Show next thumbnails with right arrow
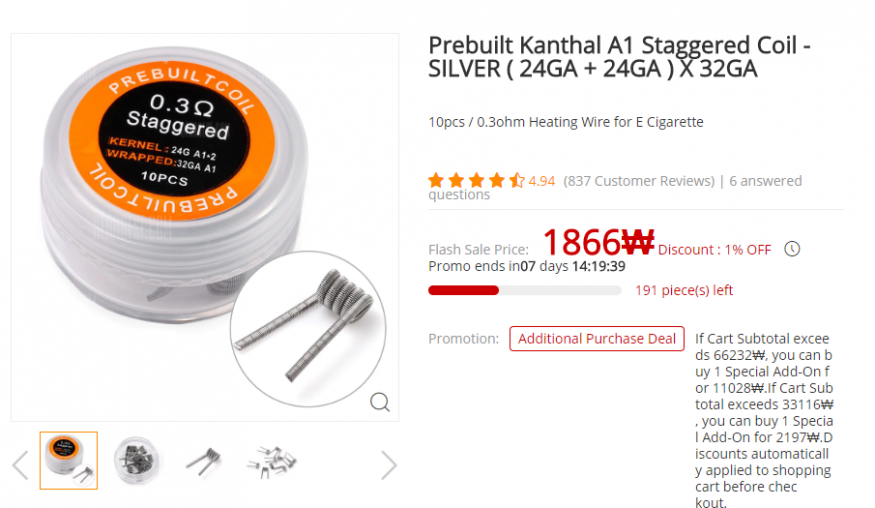This screenshot has width=875, height=508. (x=389, y=464)
